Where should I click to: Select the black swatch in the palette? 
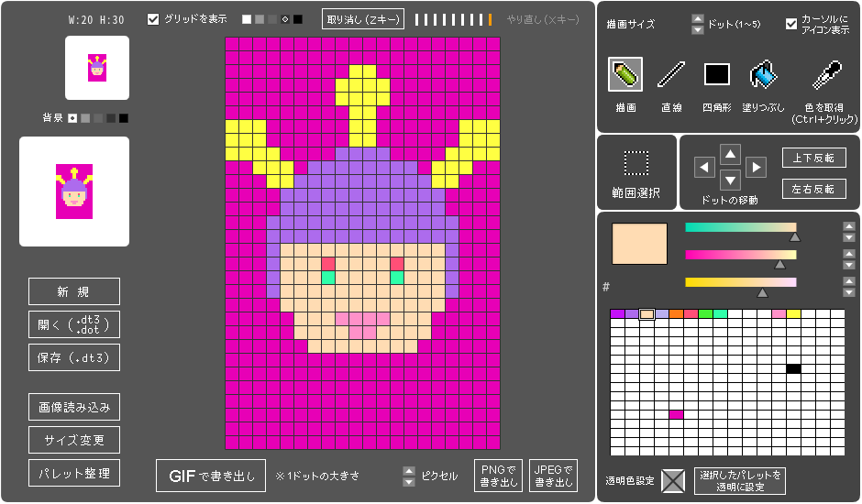click(793, 368)
